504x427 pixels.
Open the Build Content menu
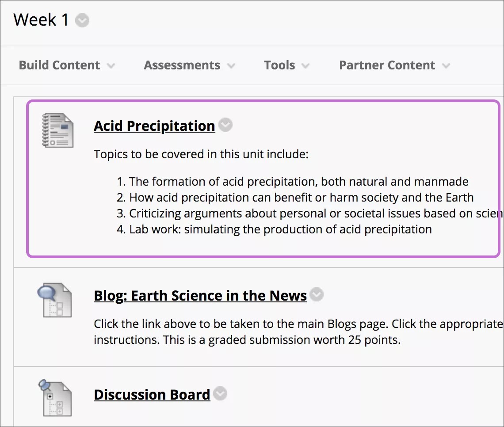[59, 65]
